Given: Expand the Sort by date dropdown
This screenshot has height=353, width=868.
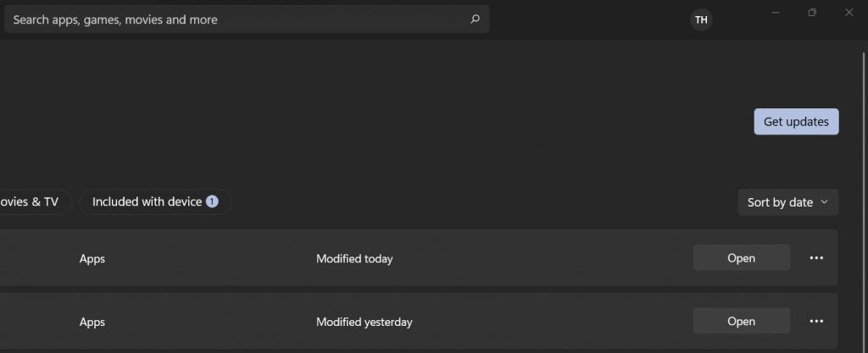Looking at the screenshot, I should [787, 202].
